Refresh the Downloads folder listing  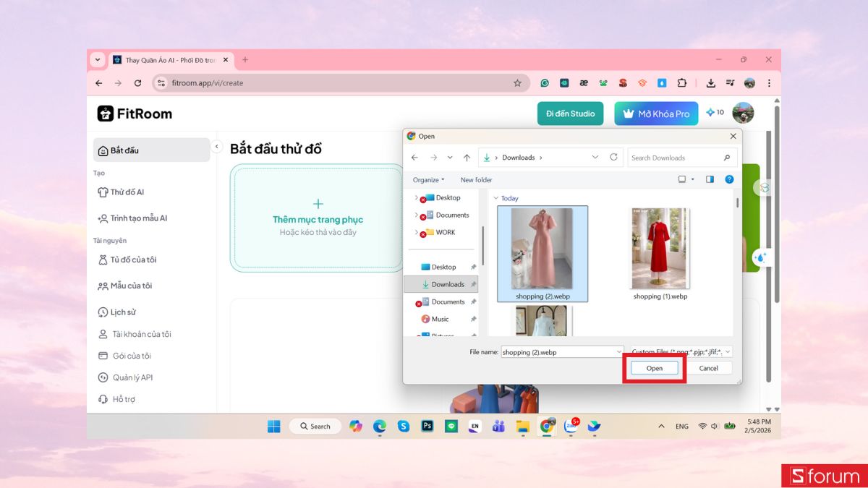[x=613, y=157]
